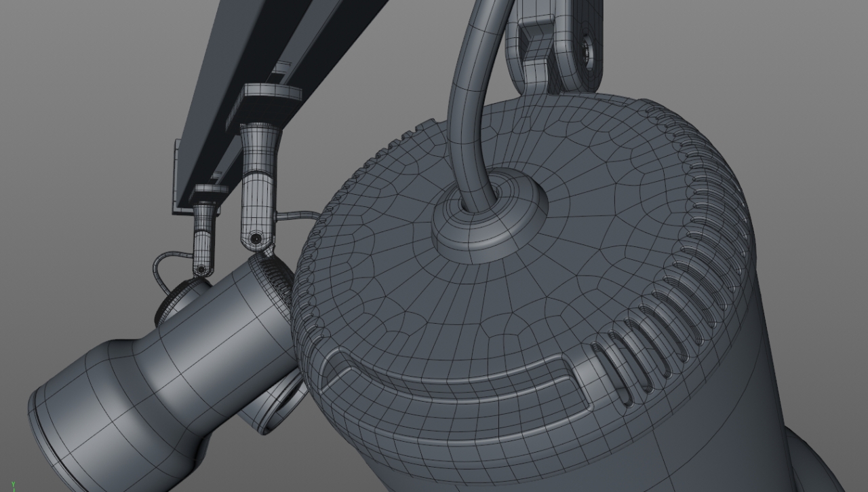Select the green Y axis indicator

[x=13, y=487]
